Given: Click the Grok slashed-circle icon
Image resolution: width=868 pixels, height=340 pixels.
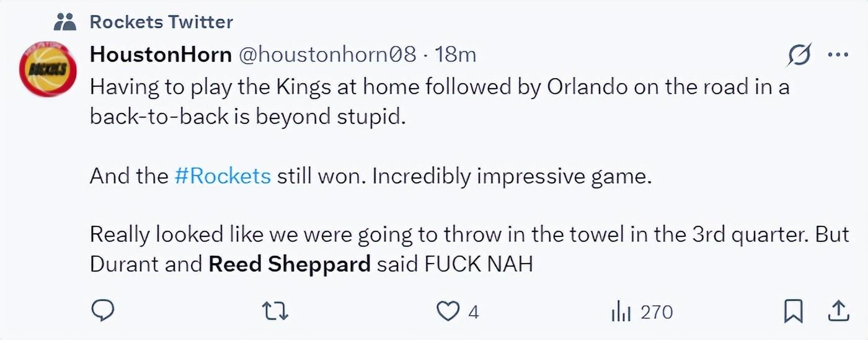Looking at the screenshot, I should (x=800, y=56).
